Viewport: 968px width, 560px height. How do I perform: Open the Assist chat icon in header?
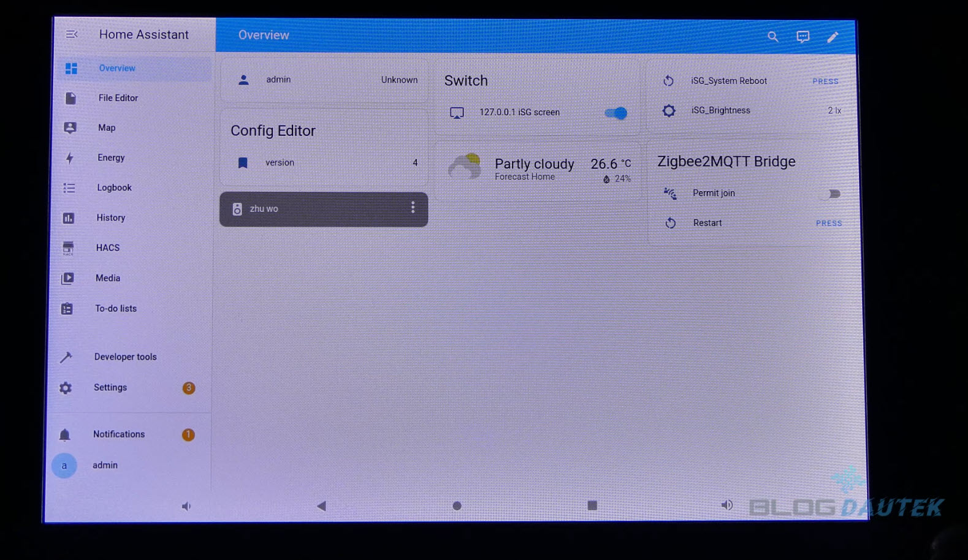pyautogui.click(x=802, y=37)
